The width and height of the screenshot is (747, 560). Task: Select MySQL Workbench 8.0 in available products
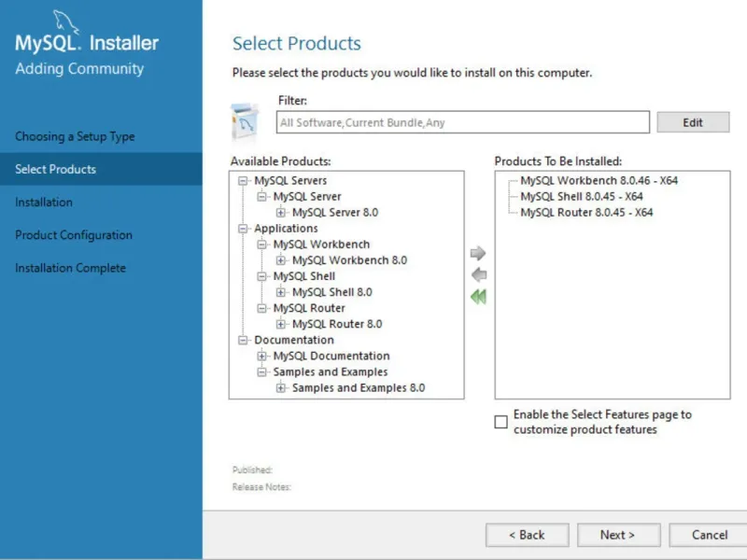(349, 260)
